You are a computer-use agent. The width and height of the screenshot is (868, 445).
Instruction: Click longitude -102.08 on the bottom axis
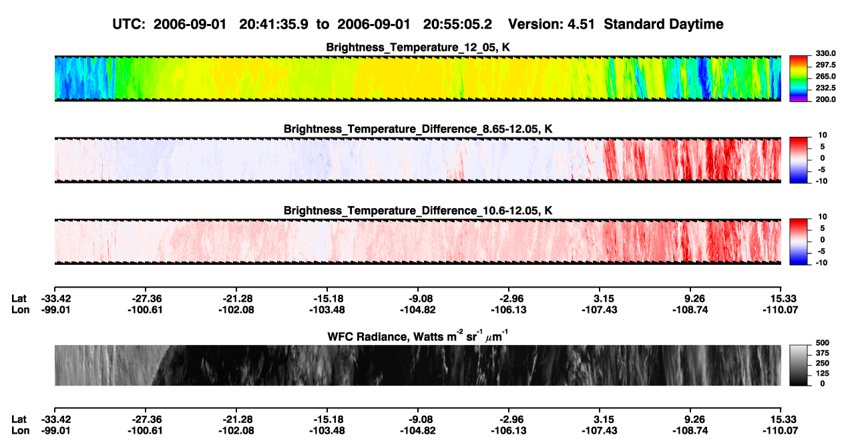coord(236,431)
